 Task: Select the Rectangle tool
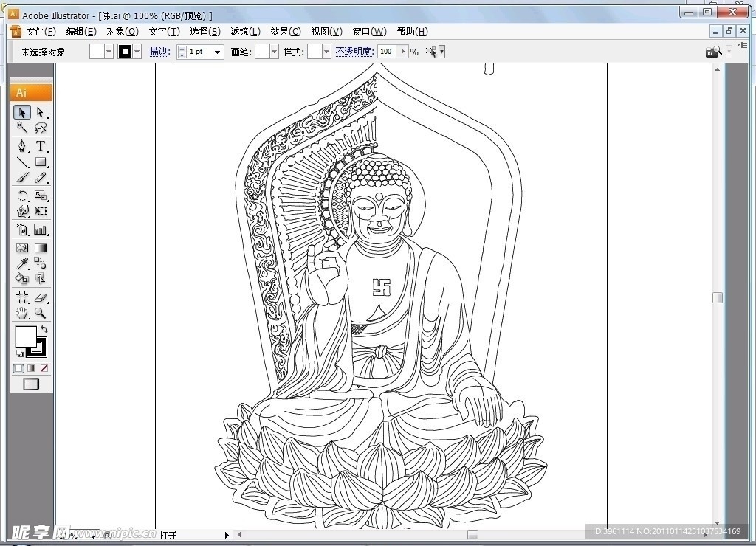tap(41, 162)
